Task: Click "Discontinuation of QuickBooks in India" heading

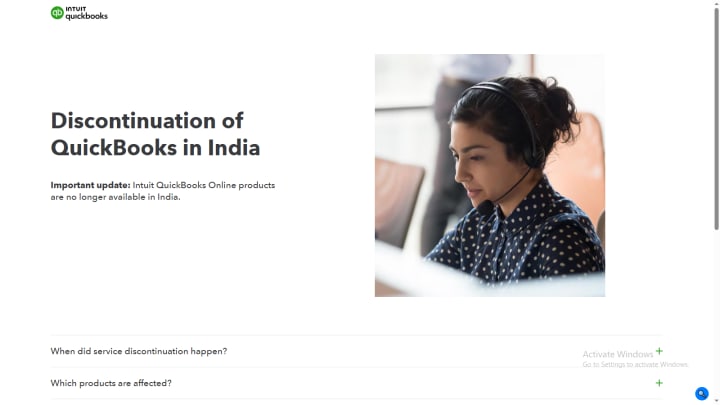Action: [x=155, y=134]
